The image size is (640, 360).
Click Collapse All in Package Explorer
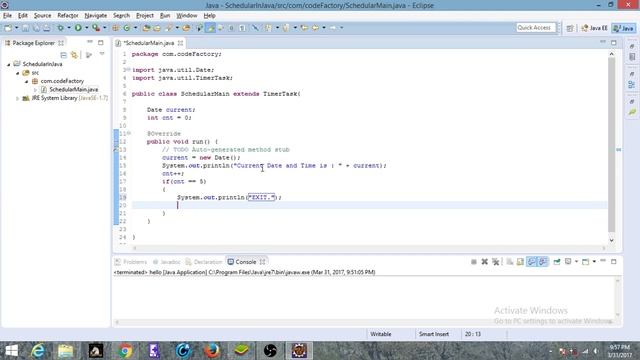click(63, 55)
